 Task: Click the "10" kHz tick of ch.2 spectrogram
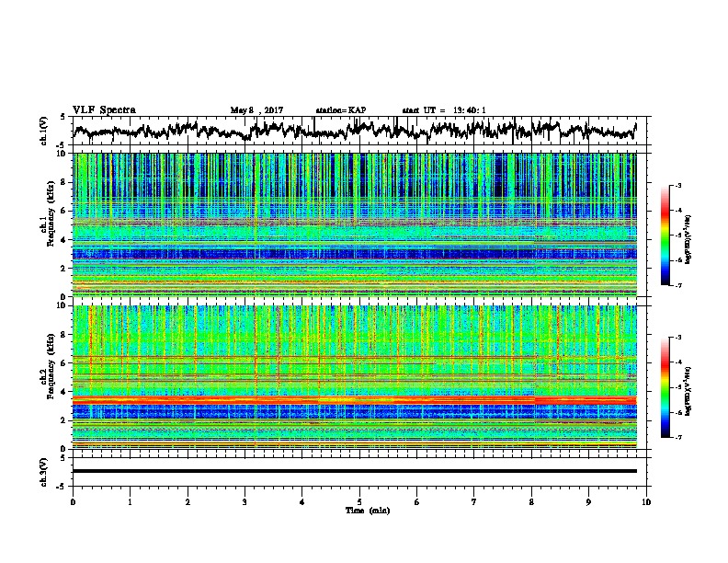pos(63,305)
